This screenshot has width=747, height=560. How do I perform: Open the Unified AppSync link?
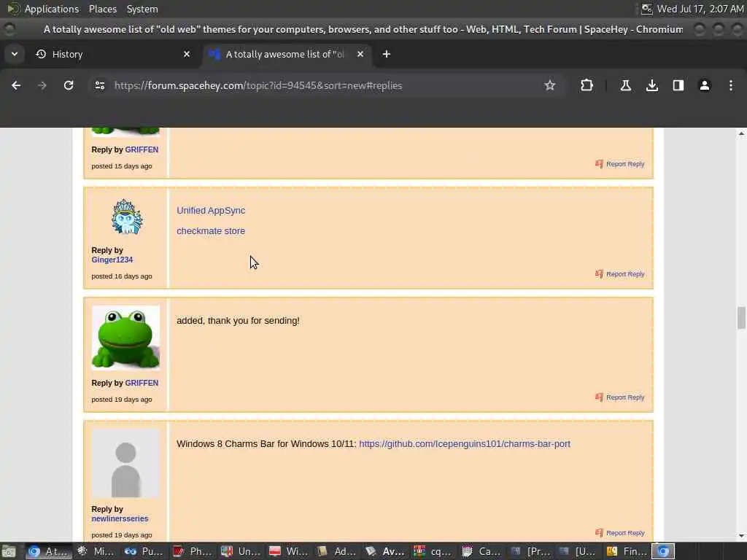coord(211,211)
